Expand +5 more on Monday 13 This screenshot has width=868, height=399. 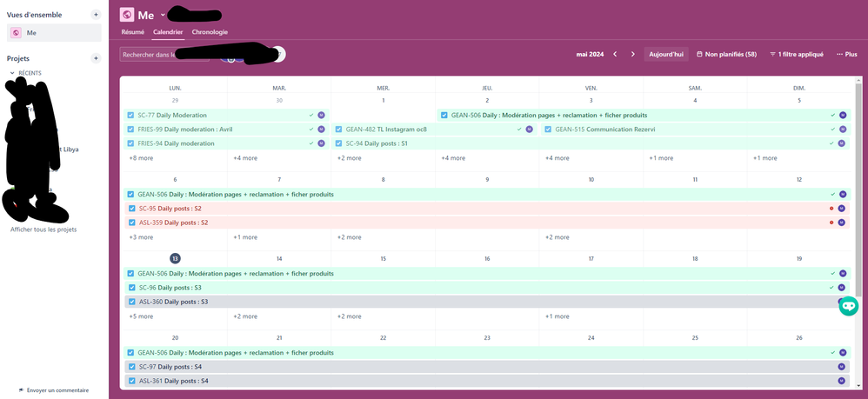click(141, 316)
